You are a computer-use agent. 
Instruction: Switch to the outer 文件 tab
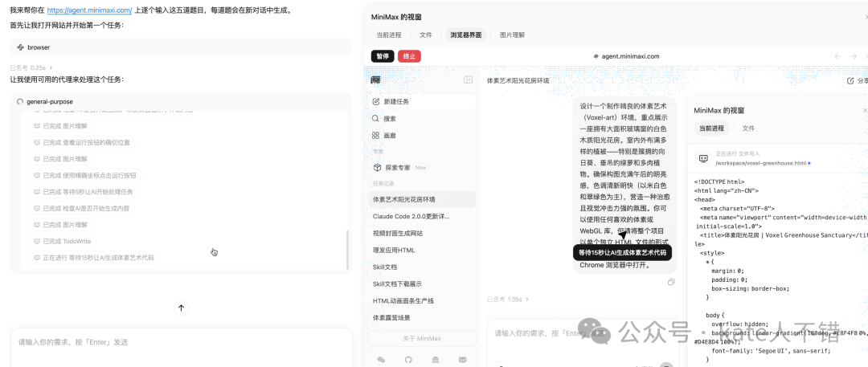click(x=426, y=35)
